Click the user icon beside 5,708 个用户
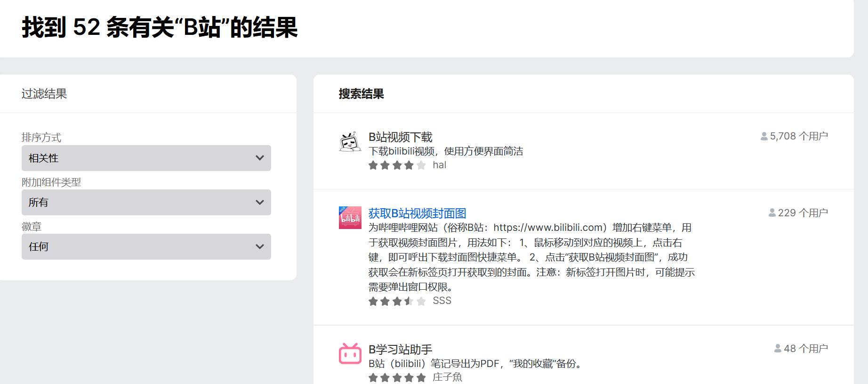This screenshot has width=868, height=384. pyautogui.click(x=764, y=136)
